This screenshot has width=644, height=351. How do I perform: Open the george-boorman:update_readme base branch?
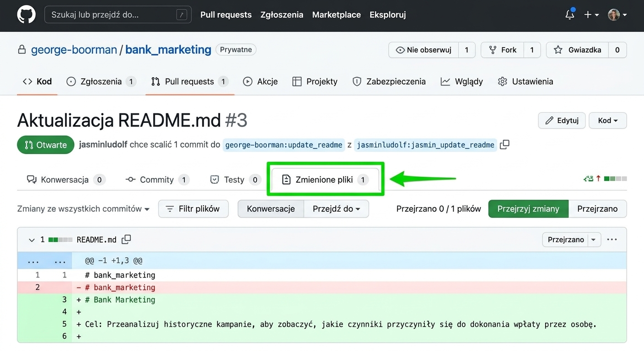pos(284,145)
